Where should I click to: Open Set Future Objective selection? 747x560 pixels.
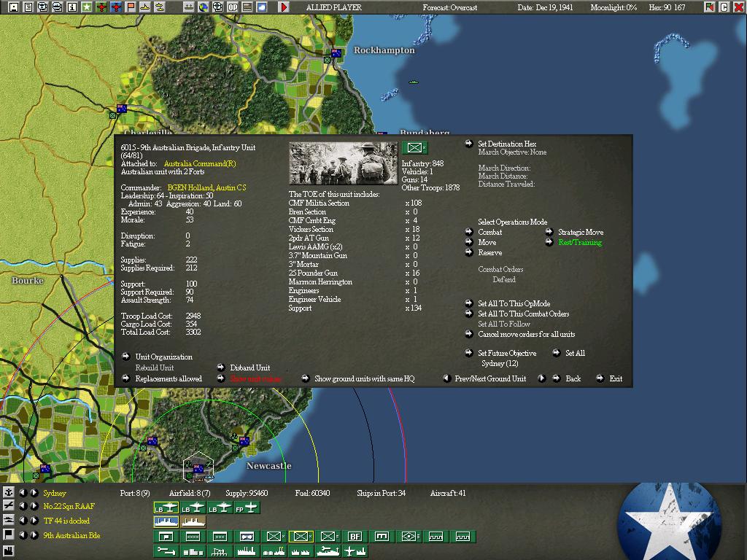coord(506,354)
